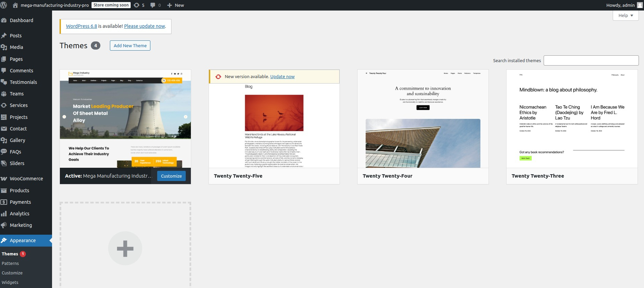
Task: Open Twenty Twenty-Four theme thumbnail
Action: 423,119
